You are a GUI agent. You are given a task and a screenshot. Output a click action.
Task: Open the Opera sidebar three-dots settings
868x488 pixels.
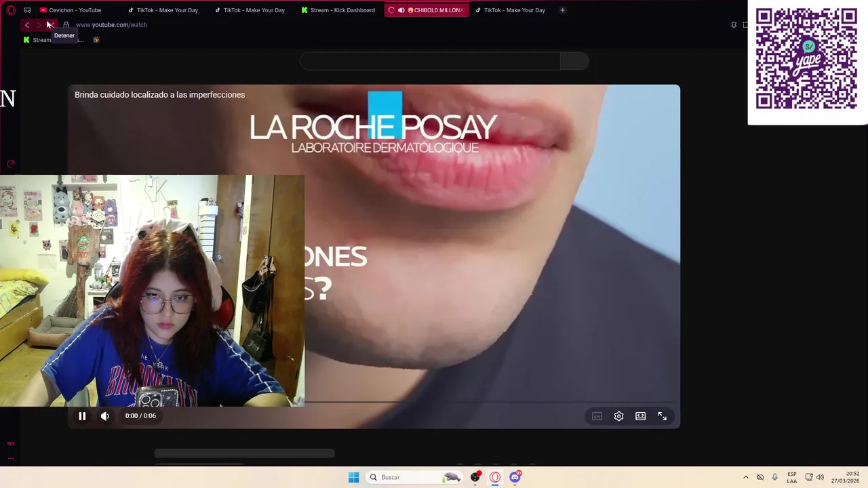11,458
